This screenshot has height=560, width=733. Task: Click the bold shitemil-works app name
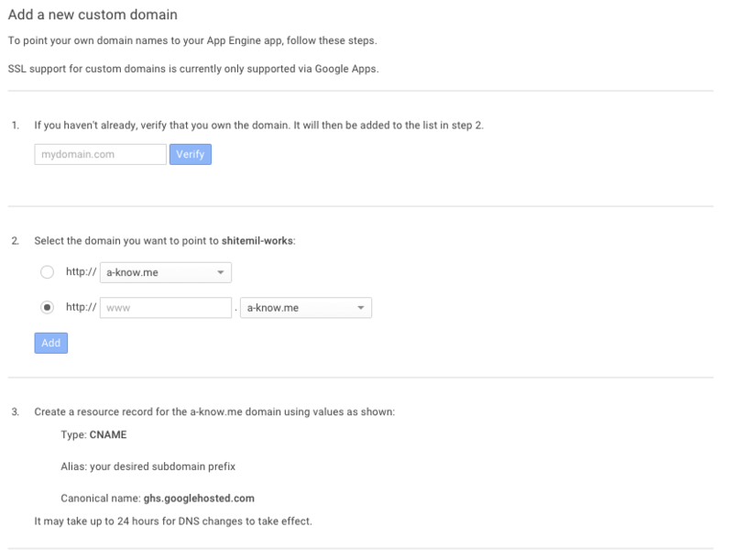click(x=257, y=241)
